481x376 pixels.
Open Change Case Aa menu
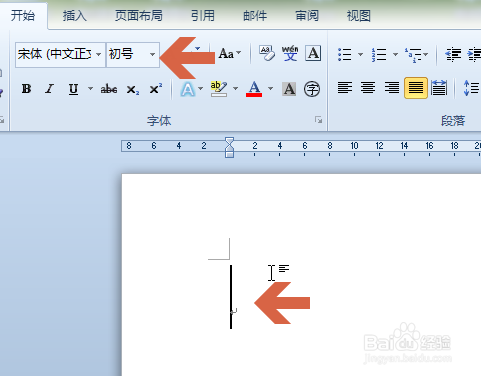point(230,53)
